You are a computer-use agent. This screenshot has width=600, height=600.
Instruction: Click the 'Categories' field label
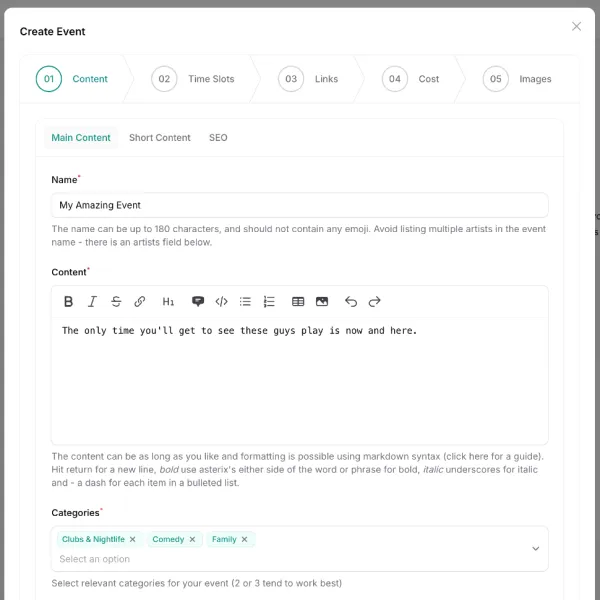click(x=75, y=513)
